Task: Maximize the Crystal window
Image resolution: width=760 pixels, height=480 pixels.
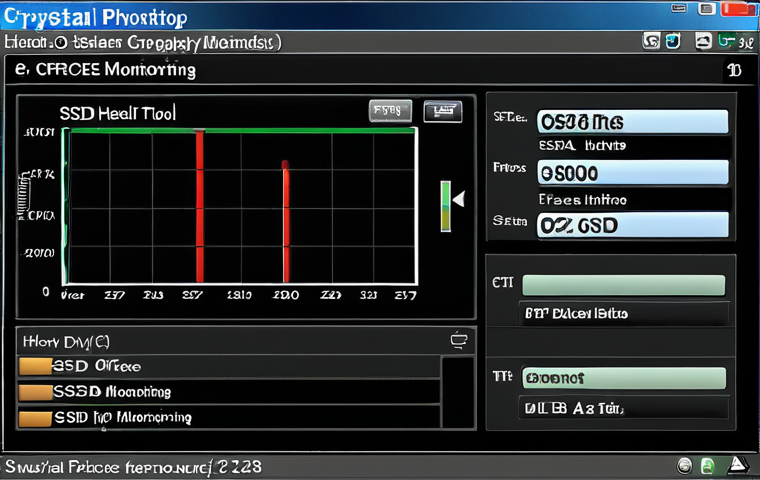Action: tap(706, 8)
